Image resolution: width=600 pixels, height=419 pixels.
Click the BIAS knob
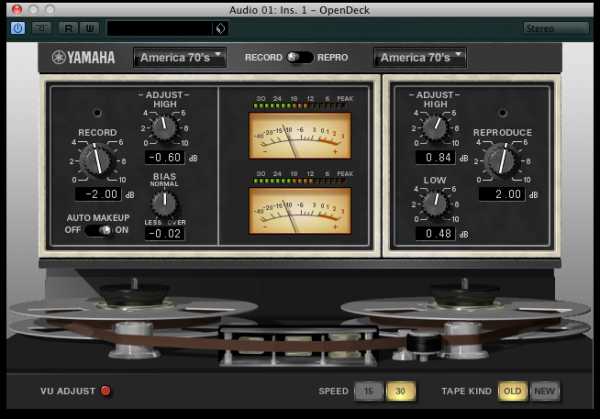pos(165,202)
